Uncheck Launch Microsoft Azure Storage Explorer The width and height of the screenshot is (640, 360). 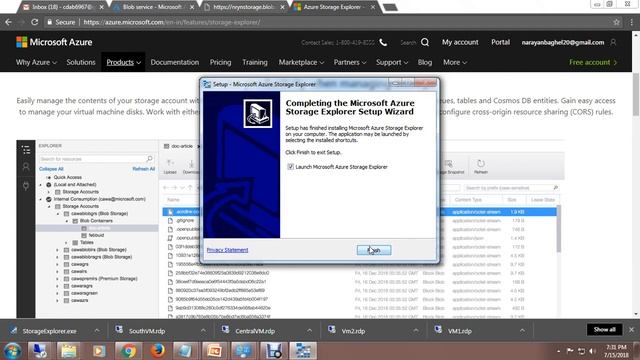pyautogui.click(x=290, y=167)
